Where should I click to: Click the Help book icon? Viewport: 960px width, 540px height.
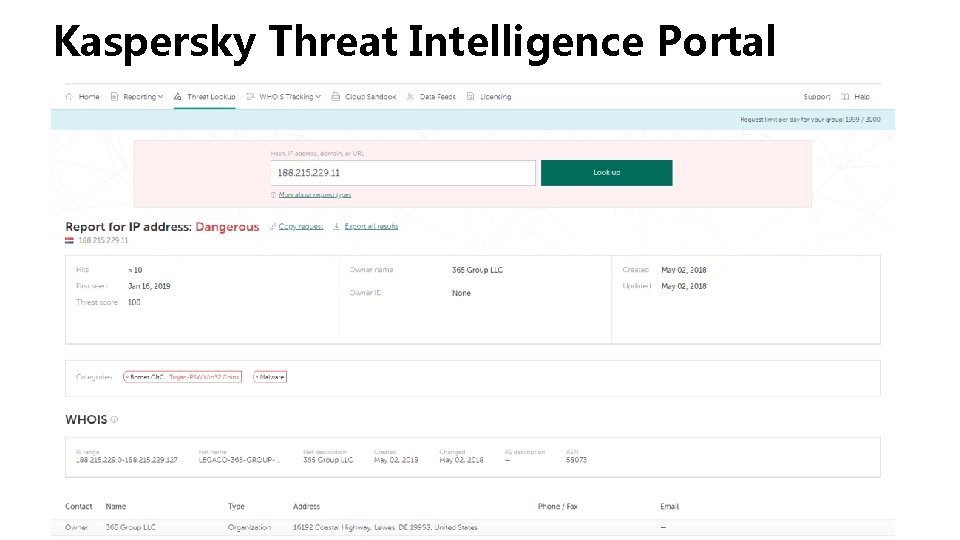click(845, 97)
